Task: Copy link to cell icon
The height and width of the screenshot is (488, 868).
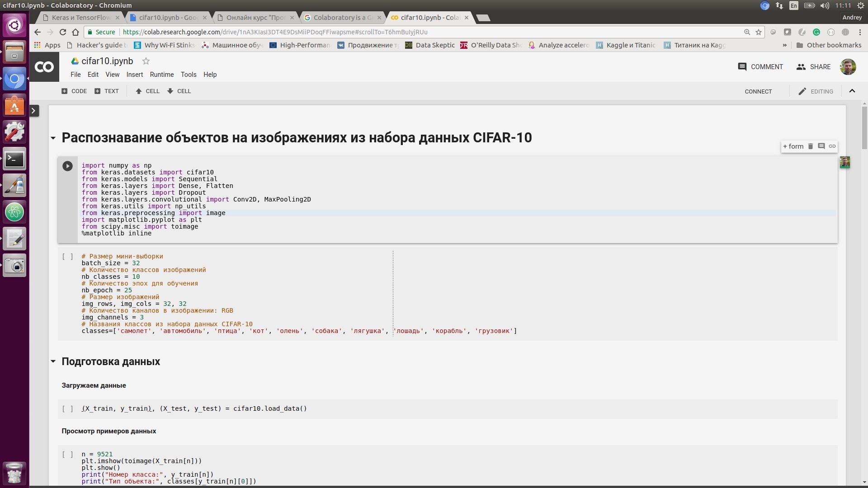Action: click(x=832, y=146)
